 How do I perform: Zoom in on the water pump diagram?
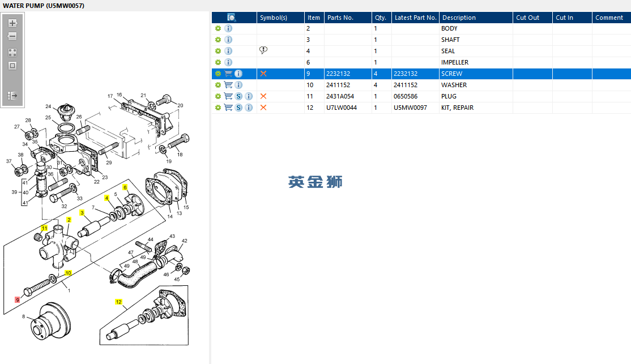tap(12, 23)
